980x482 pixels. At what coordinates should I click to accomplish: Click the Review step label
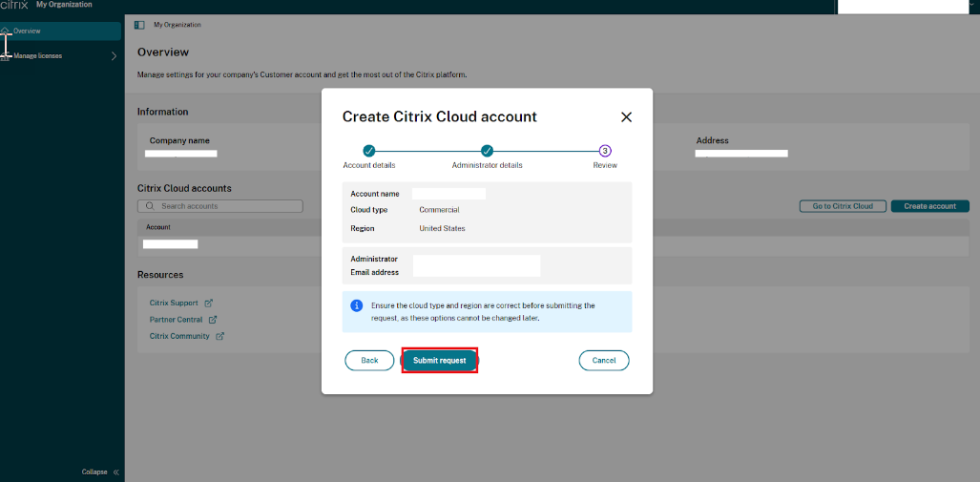pyautogui.click(x=605, y=165)
